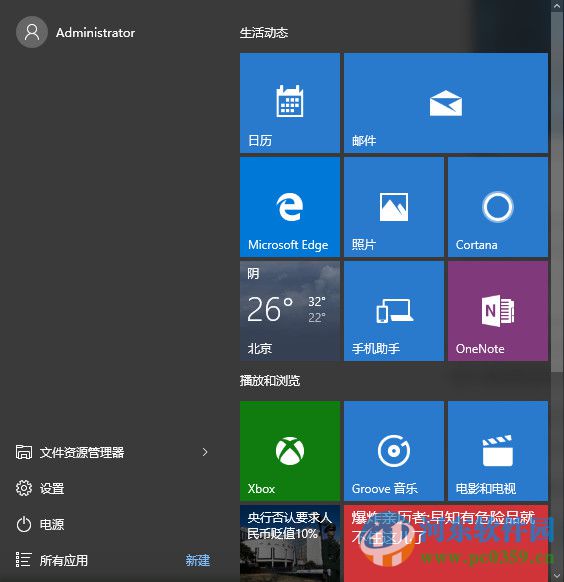Click the 生活动态 group header
Viewport: 564px width, 582px height.
click(x=264, y=33)
